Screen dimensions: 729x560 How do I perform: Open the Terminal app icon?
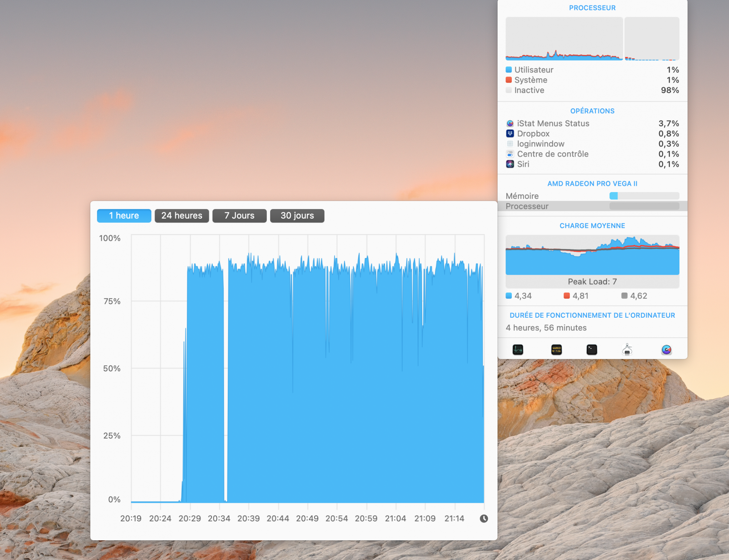tap(592, 350)
